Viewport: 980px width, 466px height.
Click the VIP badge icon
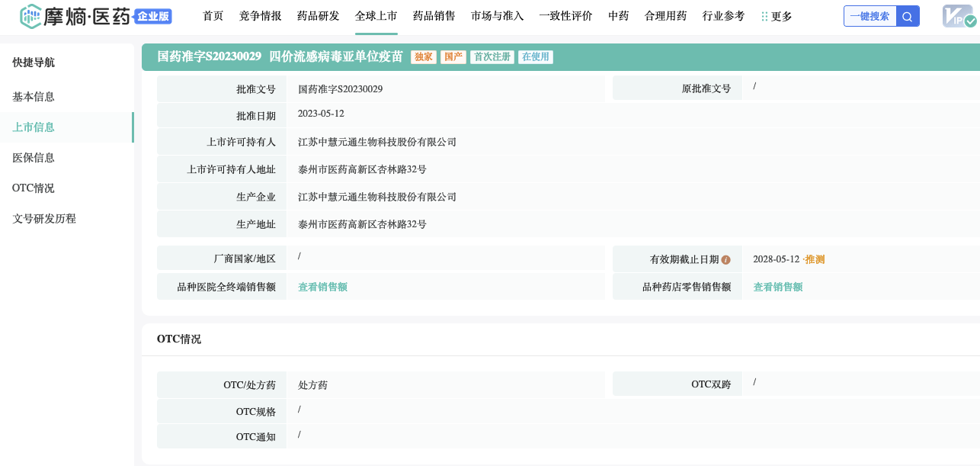(x=958, y=16)
